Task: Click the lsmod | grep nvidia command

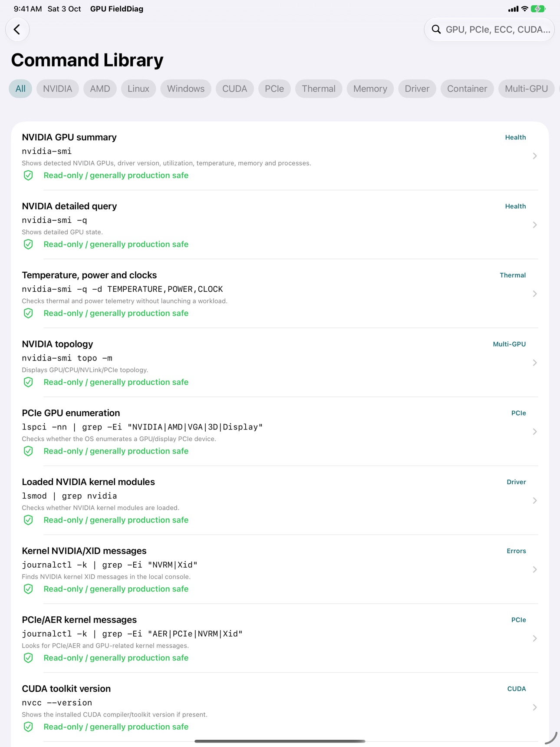Action: coord(69,496)
